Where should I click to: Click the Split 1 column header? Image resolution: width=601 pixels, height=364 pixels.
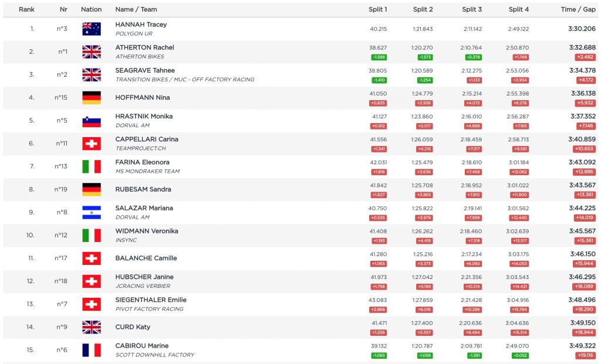377,9
